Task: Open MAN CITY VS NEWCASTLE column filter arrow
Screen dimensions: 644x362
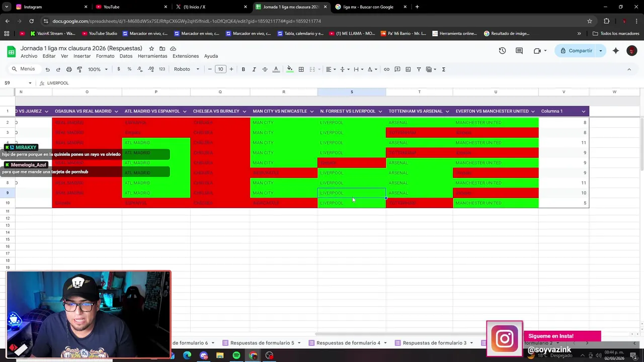Action: pos(312,111)
